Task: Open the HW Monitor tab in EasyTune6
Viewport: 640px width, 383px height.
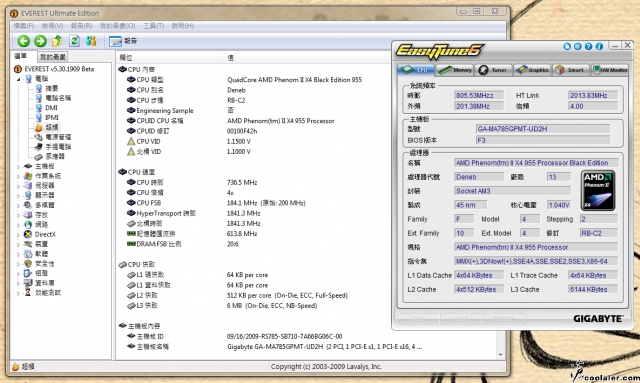Action: coord(610,70)
